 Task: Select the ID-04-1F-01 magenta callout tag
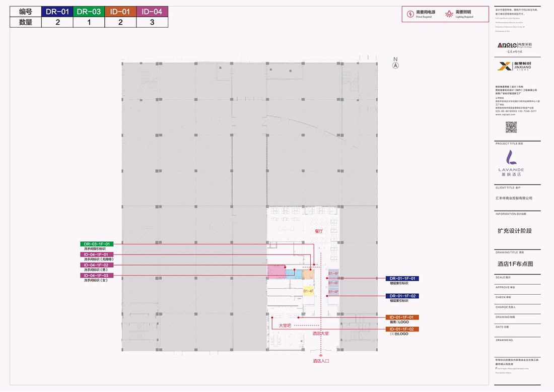pyautogui.click(x=100, y=254)
